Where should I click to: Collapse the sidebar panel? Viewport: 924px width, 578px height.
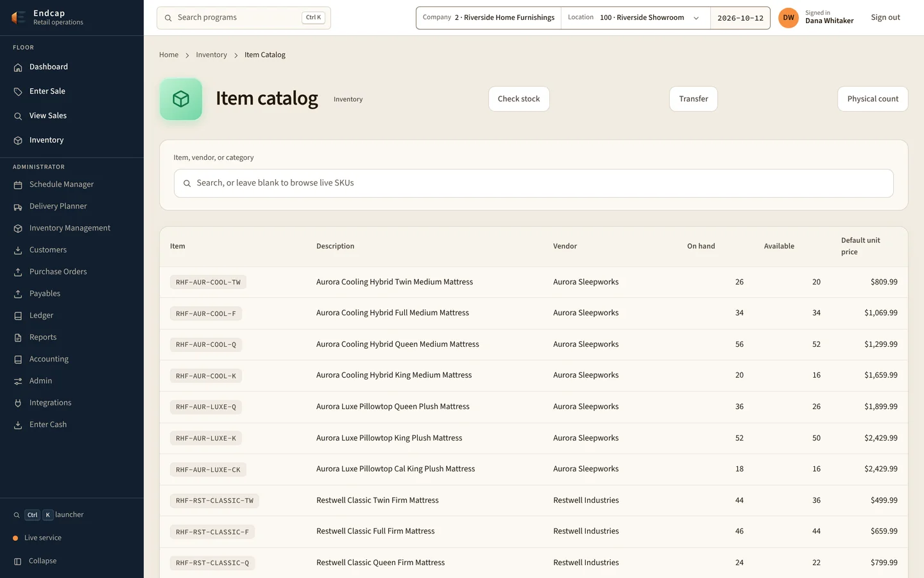35,561
